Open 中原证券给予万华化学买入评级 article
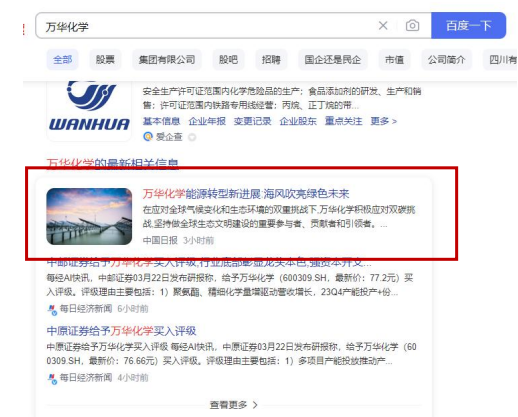 (121, 331)
